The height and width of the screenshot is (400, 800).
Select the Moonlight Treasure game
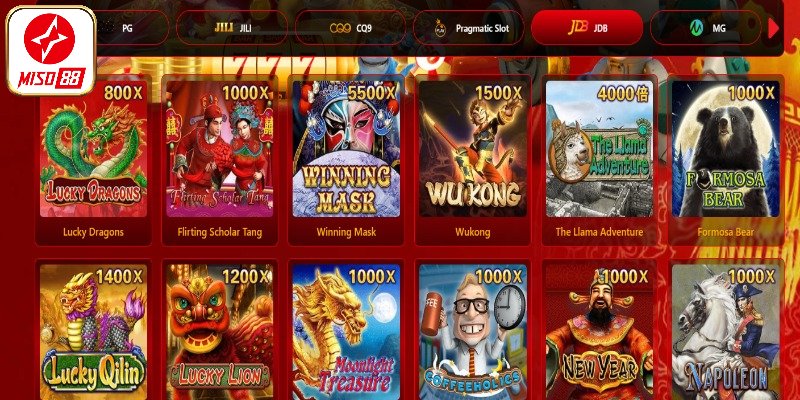point(346,332)
